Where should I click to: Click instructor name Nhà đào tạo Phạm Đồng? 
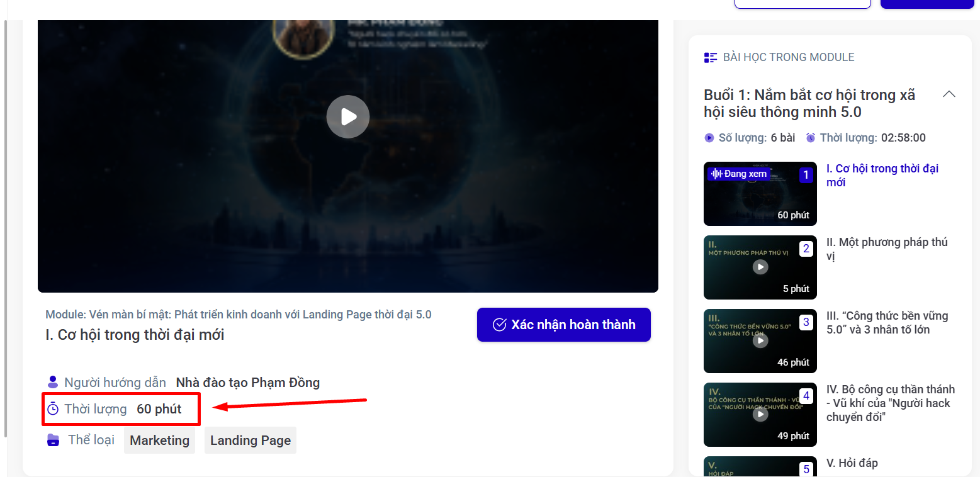[x=248, y=383]
